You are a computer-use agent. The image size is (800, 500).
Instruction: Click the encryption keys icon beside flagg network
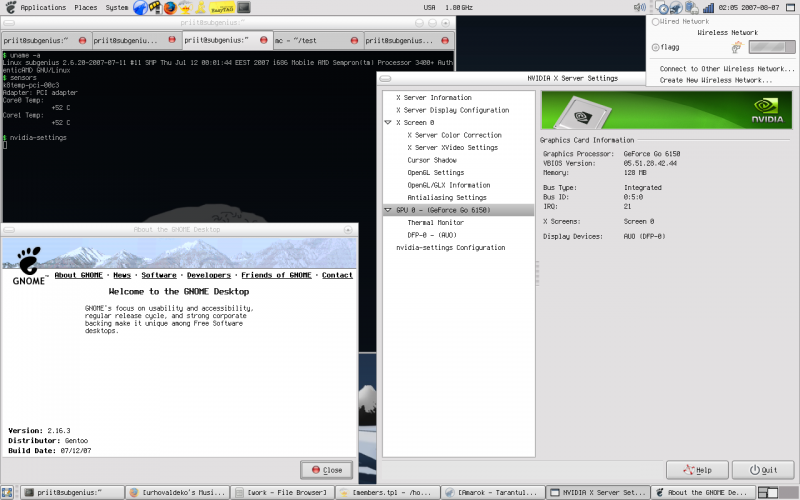[736, 47]
